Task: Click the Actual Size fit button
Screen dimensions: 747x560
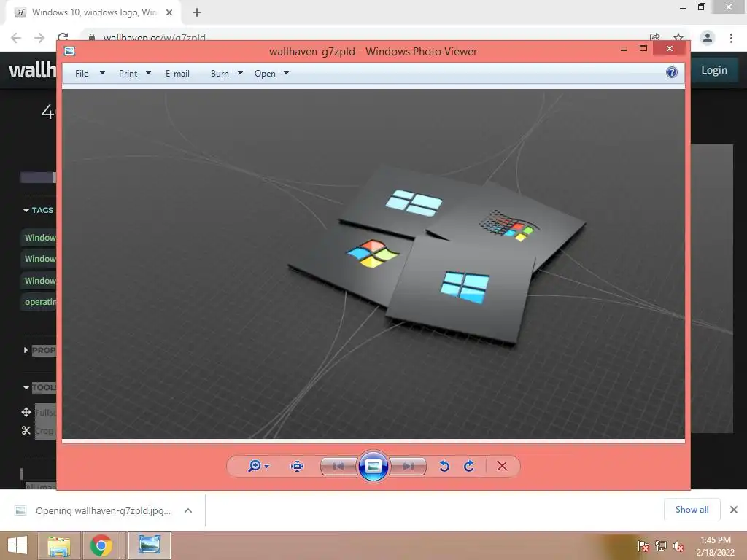Action: pyautogui.click(x=297, y=466)
